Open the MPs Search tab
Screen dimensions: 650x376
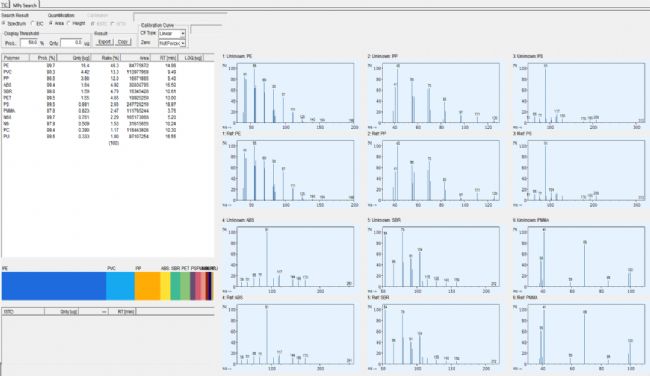point(24,5)
